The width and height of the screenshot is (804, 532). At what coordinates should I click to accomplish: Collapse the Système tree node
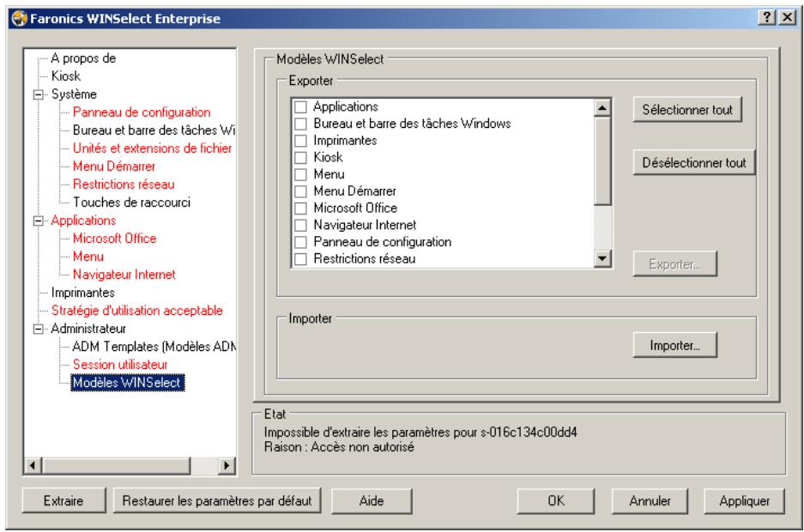point(38,94)
